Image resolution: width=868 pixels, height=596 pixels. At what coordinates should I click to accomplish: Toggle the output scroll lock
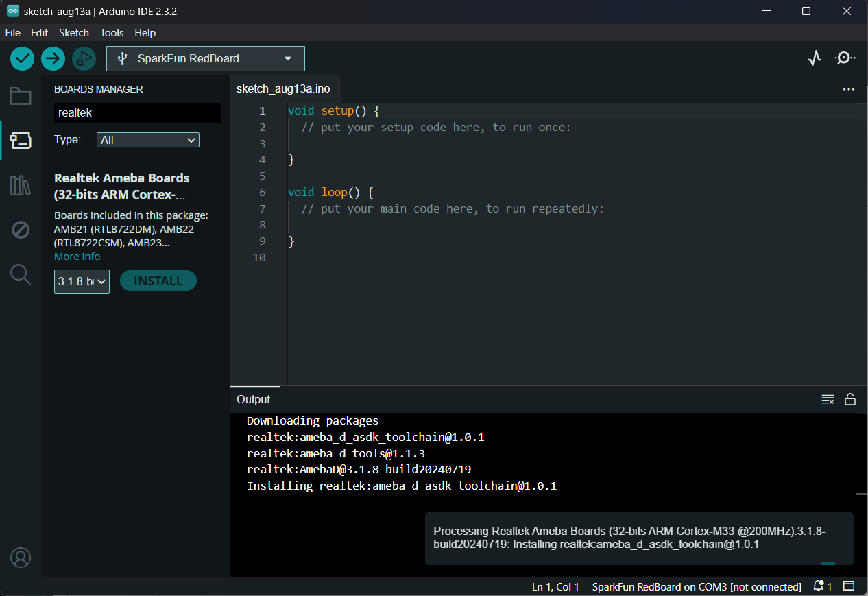pyautogui.click(x=850, y=400)
